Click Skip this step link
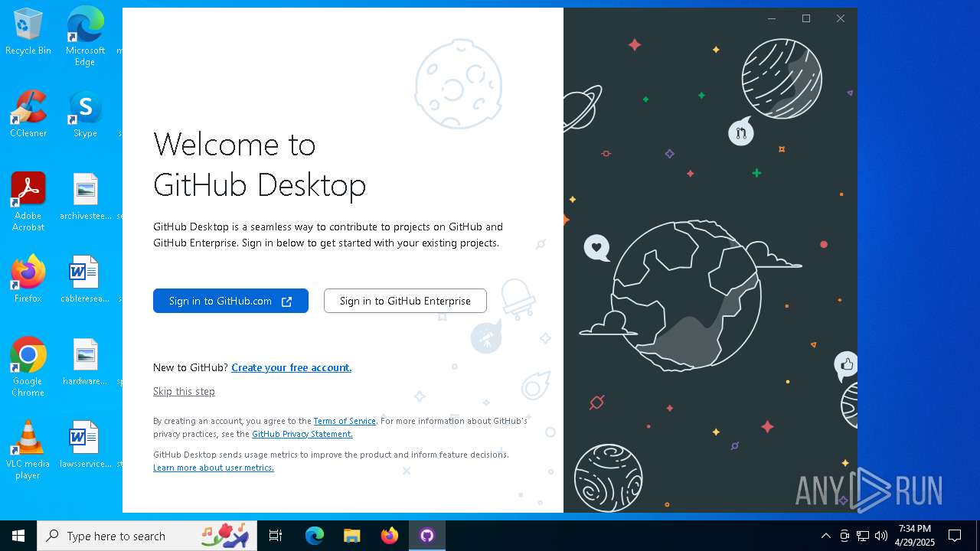 pyautogui.click(x=184, y=391)
